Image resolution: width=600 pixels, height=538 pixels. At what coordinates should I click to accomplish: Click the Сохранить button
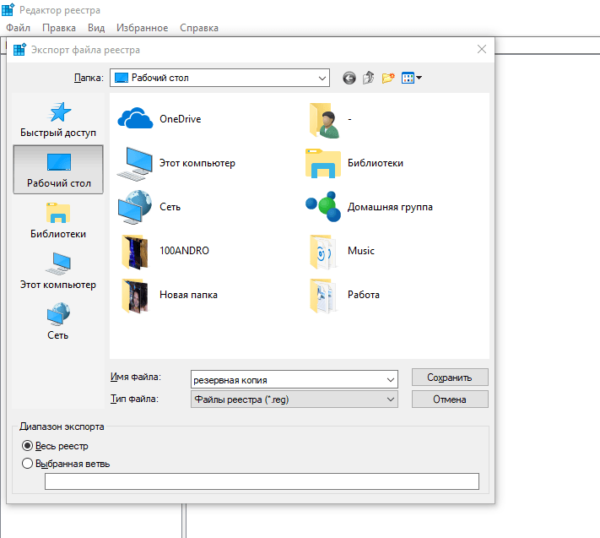(450, 377)
